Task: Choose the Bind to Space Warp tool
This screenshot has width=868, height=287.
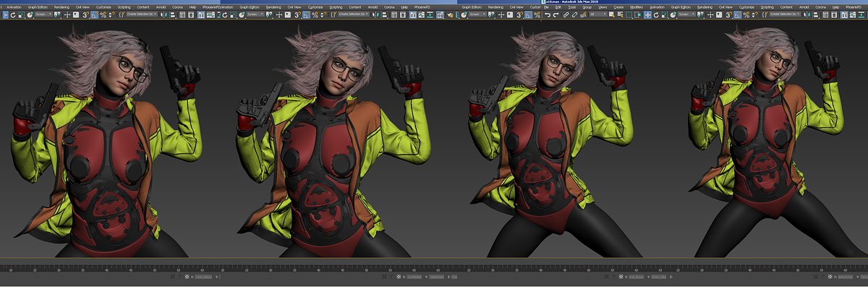Action: (x=583, y=14)
